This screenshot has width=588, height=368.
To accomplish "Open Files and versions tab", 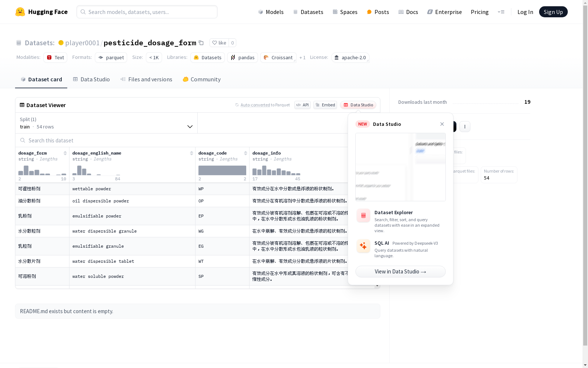I will coord(146,79).
